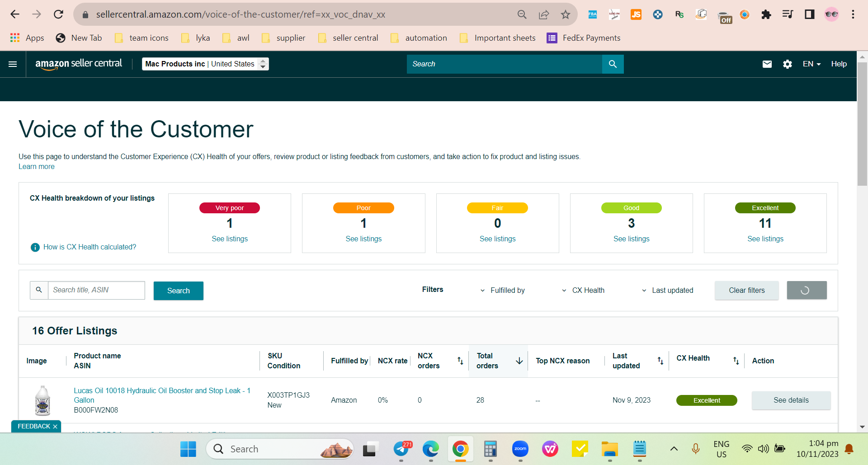Close the FEEDBACK tab
The height and width of the screenshot is (465, 868).
[x=55, y=427]
